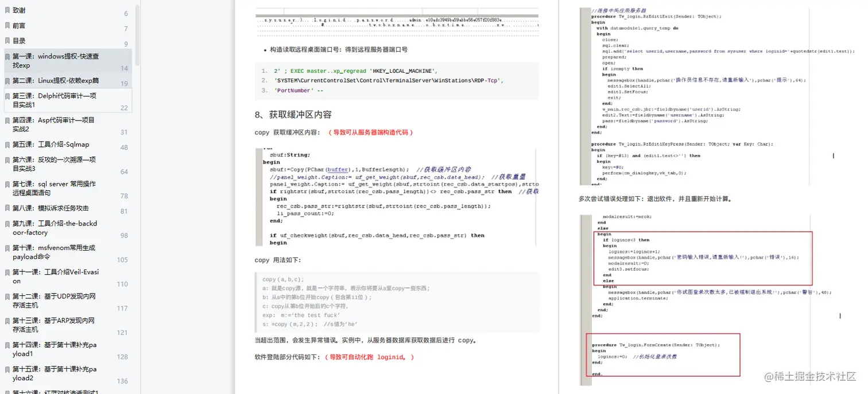
Task: Click the heading 8、获取缓冲区内容
Action: tap(293, 114)
